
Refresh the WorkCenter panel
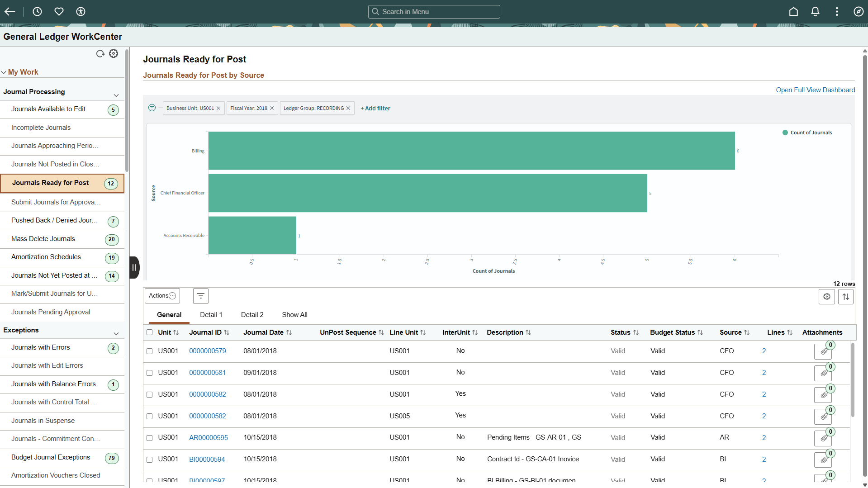100,54
